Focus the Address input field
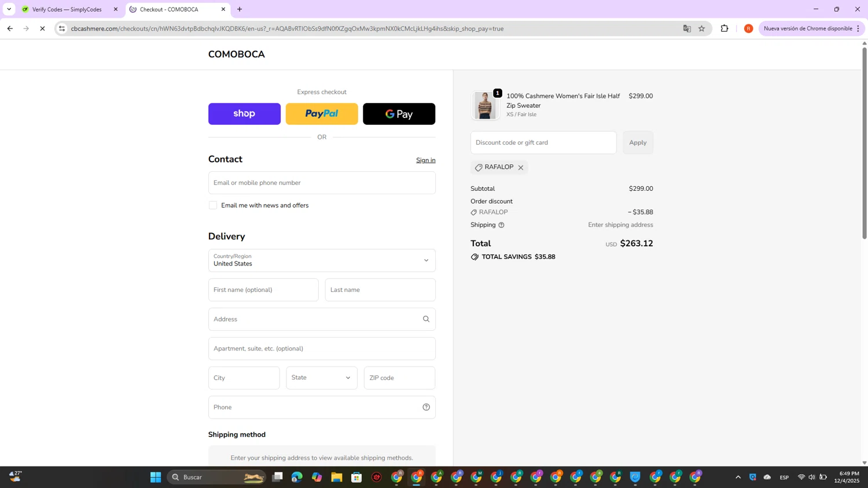The width and height of the screenshot is (868, 488). (x=322, y=319)
